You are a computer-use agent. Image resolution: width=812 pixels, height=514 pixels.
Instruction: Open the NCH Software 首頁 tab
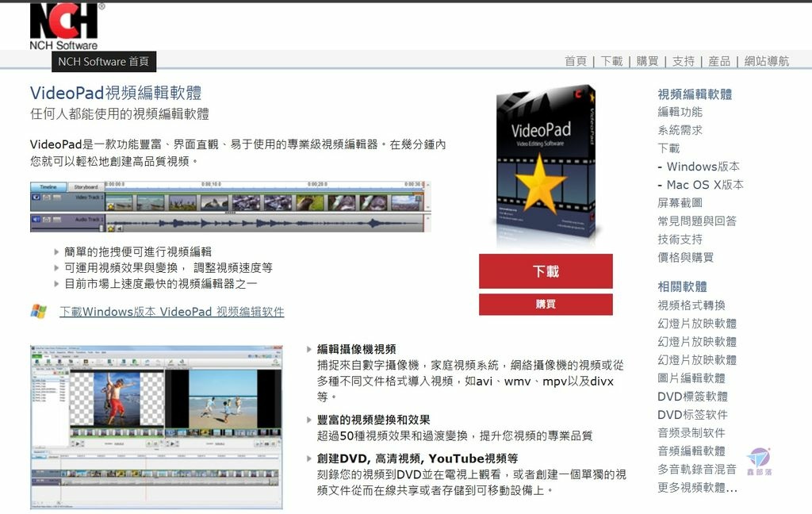104,62
